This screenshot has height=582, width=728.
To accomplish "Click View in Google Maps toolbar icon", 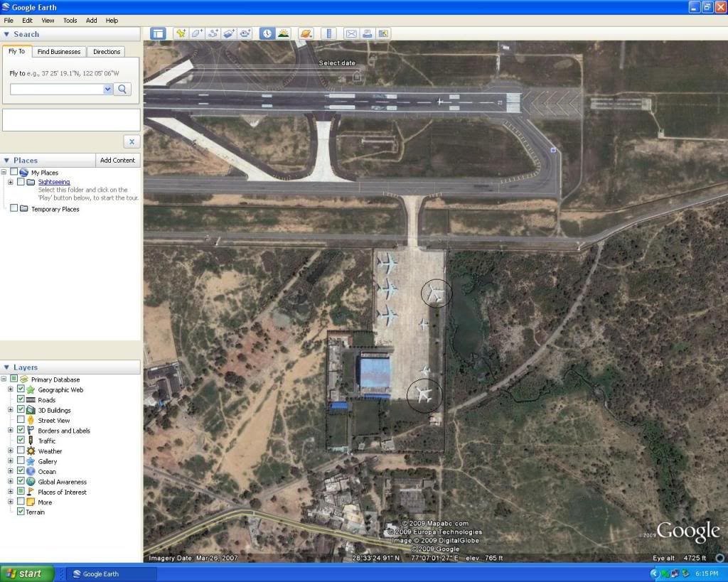I will click(x=383, y=33).
